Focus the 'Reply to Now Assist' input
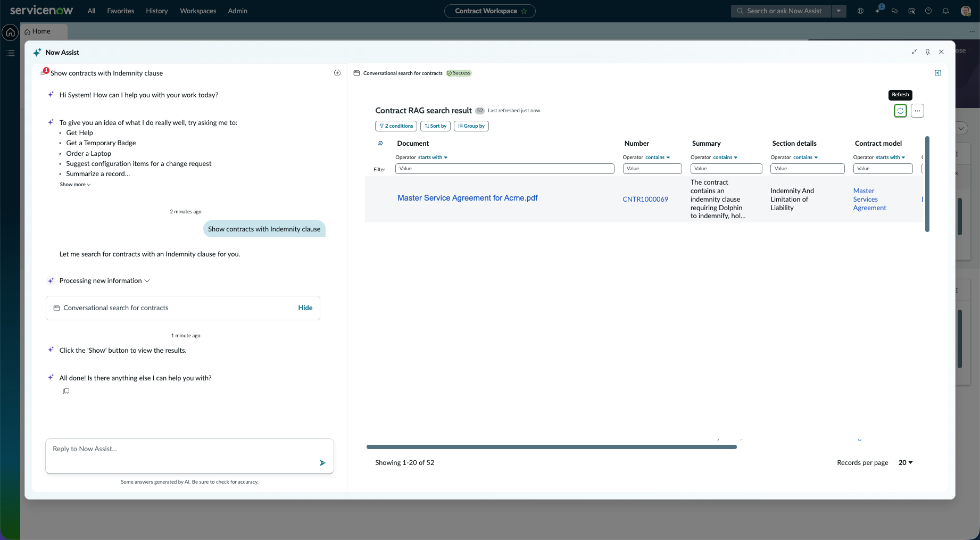980x540 pixels. click(x=189, y=456)
